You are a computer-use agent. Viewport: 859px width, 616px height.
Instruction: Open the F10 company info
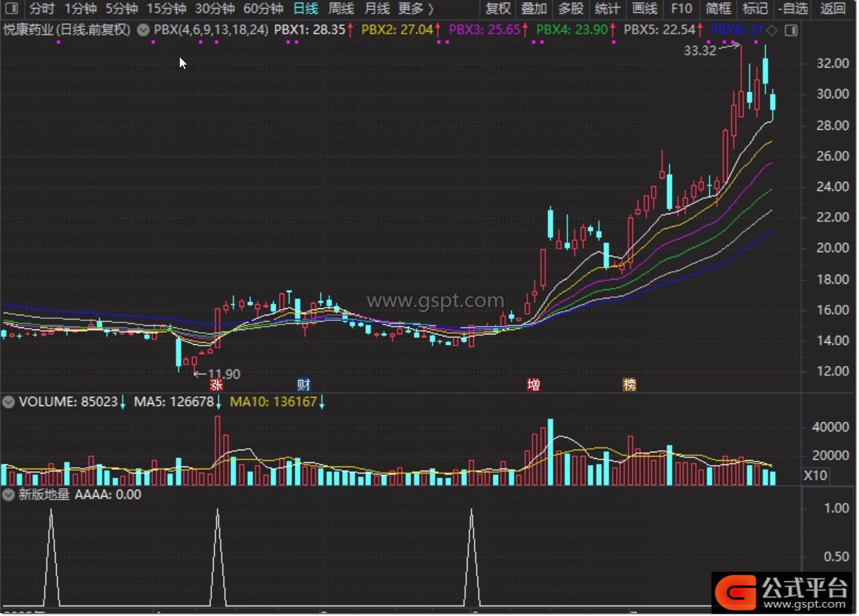tap(681, 9)
